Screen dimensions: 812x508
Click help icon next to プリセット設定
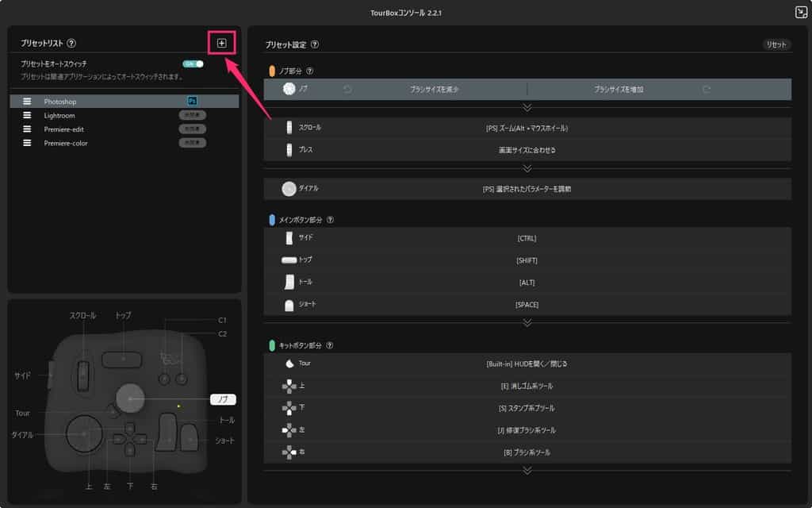coord(315,45)
